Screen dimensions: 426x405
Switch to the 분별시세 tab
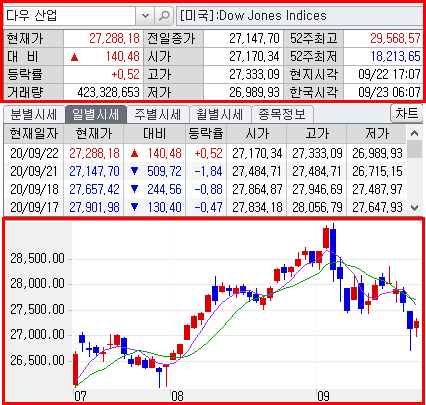point(34,115)
